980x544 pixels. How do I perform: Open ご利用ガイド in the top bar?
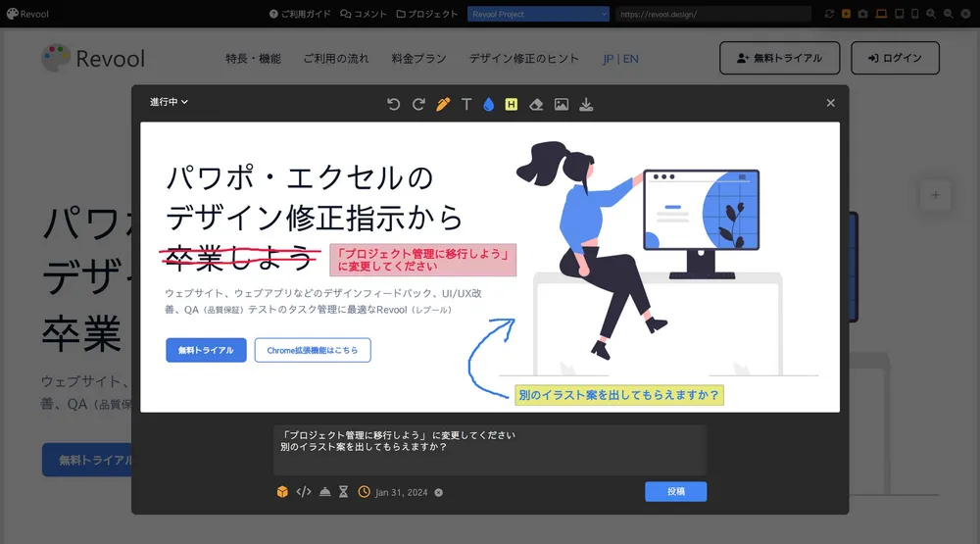[x=300, y=14]
